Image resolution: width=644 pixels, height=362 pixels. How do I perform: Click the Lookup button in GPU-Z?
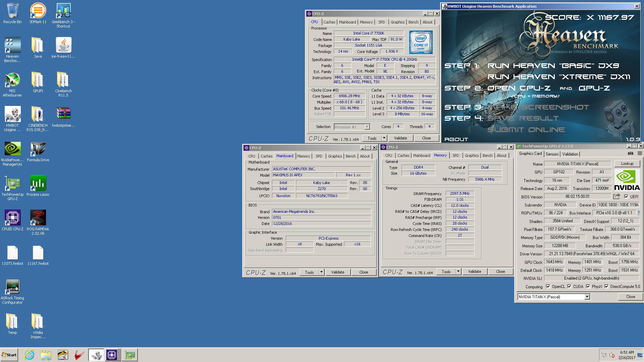(627, 164)
